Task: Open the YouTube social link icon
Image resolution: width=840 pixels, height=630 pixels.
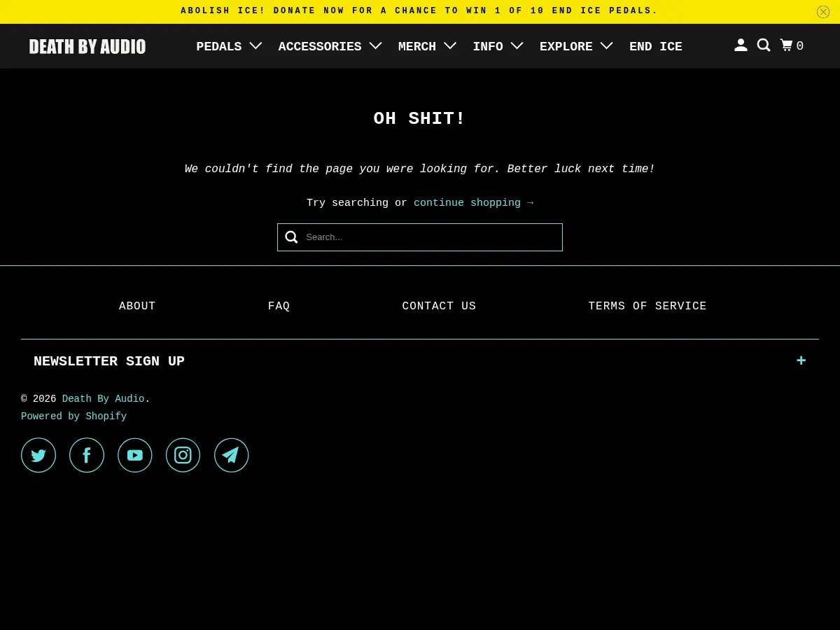Action: (x=135, y=455)
